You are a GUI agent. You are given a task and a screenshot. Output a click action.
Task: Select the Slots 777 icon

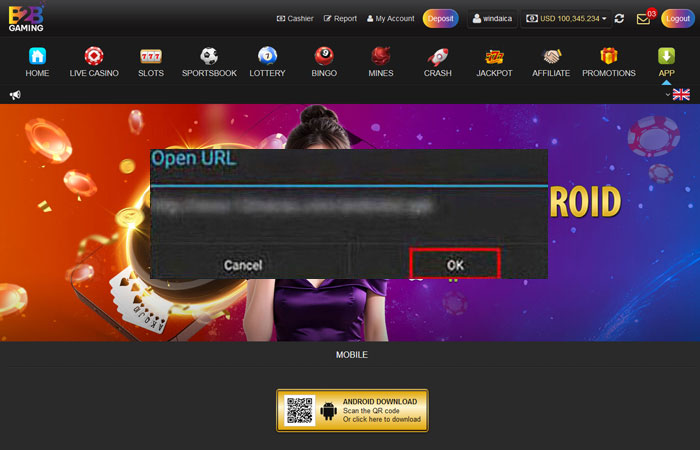[151, 56]
